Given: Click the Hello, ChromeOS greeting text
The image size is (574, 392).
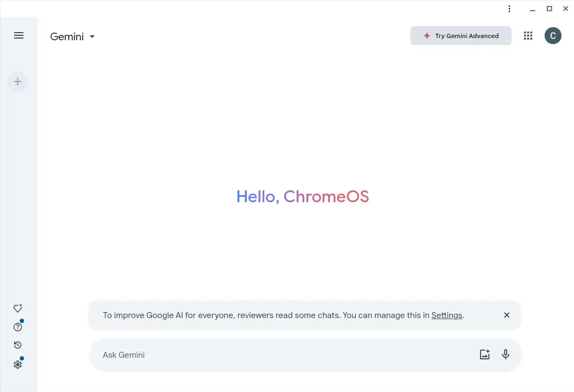Looking at the screenshot, I should click(x=303, y=196).
